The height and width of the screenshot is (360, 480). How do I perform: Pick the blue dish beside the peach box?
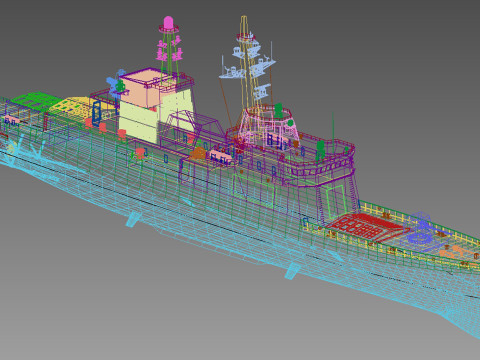(x=114, y=84)
